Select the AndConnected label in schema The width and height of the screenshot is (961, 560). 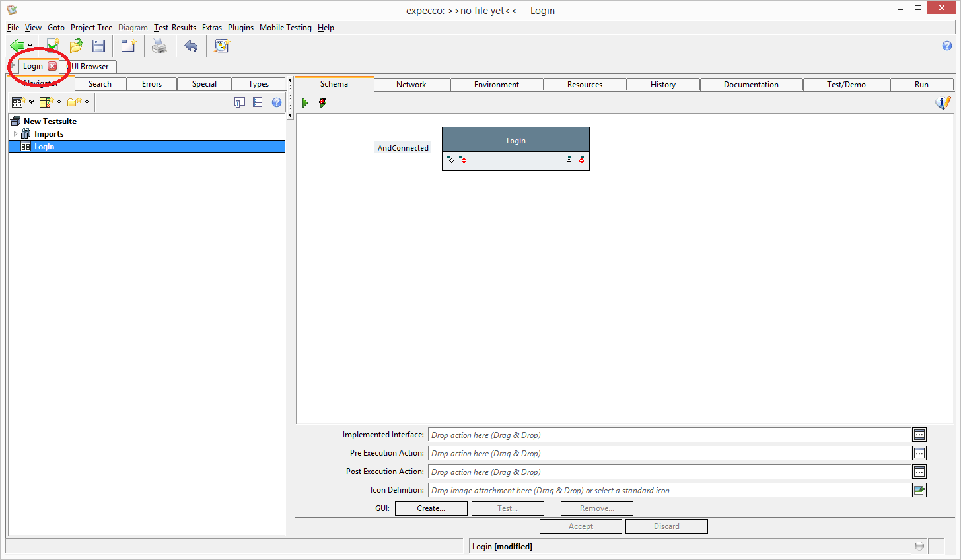point(403,148)
